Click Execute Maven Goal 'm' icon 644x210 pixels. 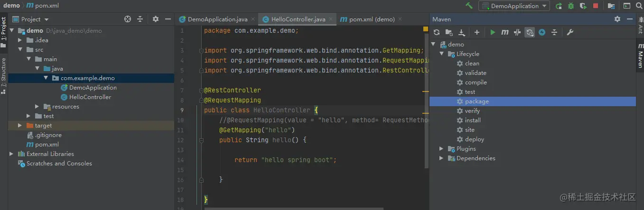pos(505,32)
